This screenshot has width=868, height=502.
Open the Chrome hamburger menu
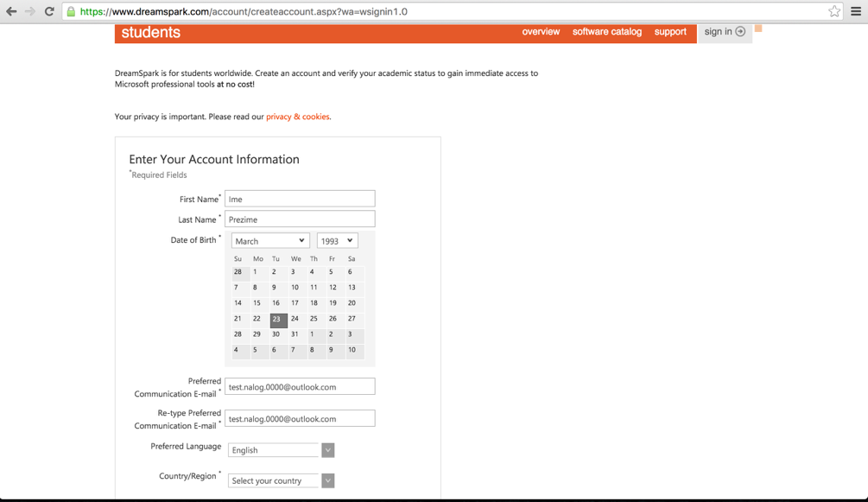(x=856, y=11)
